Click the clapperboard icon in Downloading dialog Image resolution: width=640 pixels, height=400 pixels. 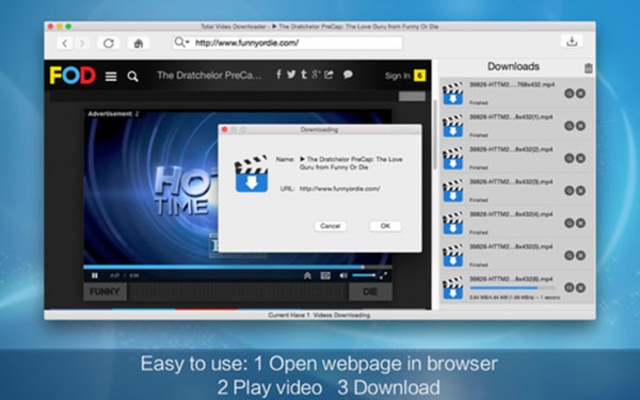pyautogui.click(x=251, y=174)
